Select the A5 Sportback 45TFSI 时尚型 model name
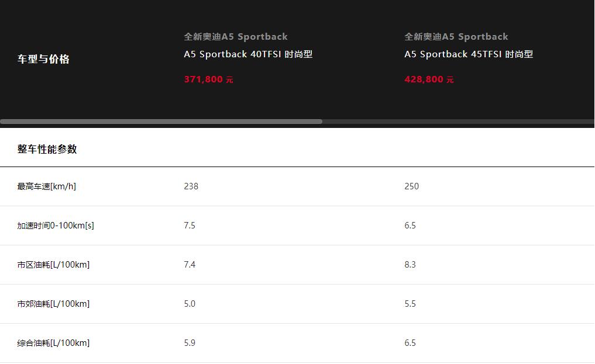This screenshot has width=595, height=364. tap(469, 54)
